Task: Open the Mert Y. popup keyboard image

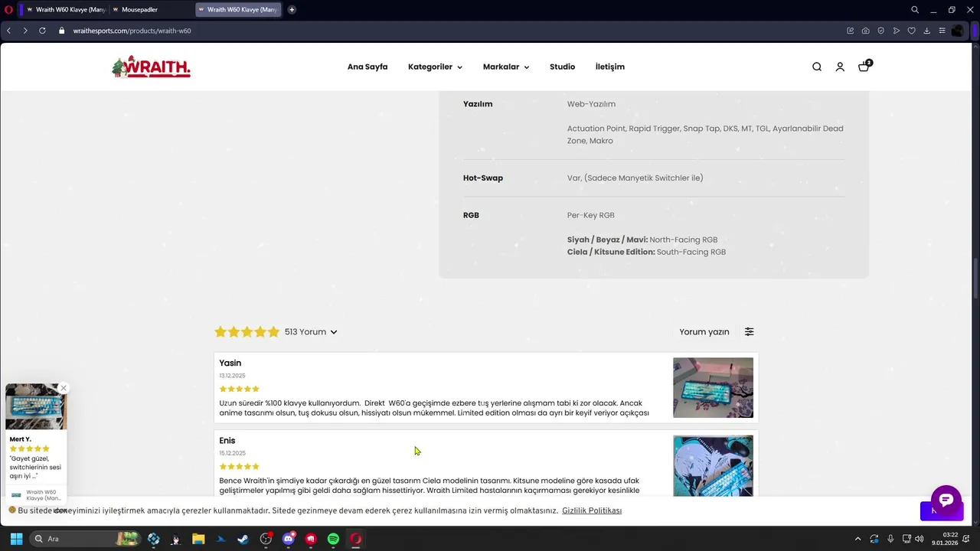Action: click(x=36, y=406)
